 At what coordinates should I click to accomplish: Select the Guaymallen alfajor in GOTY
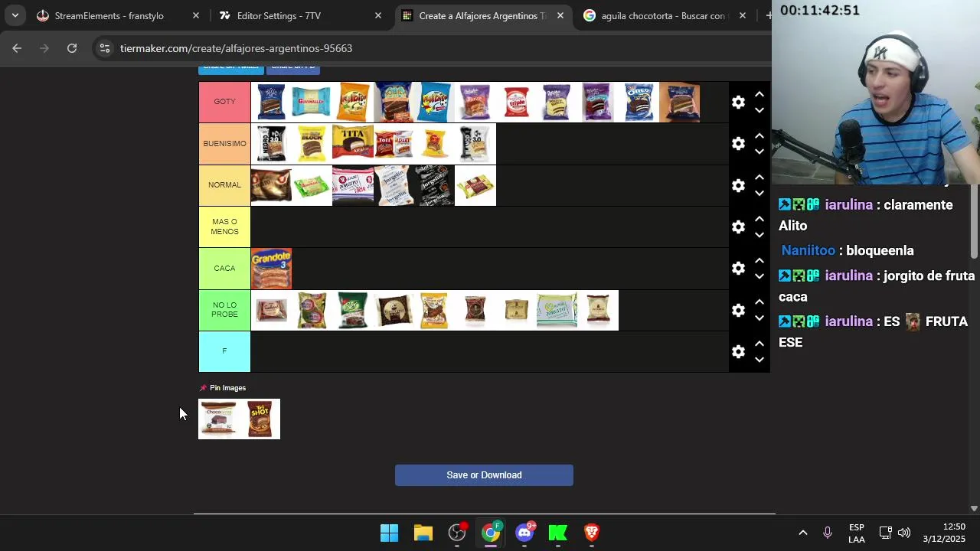312,102
